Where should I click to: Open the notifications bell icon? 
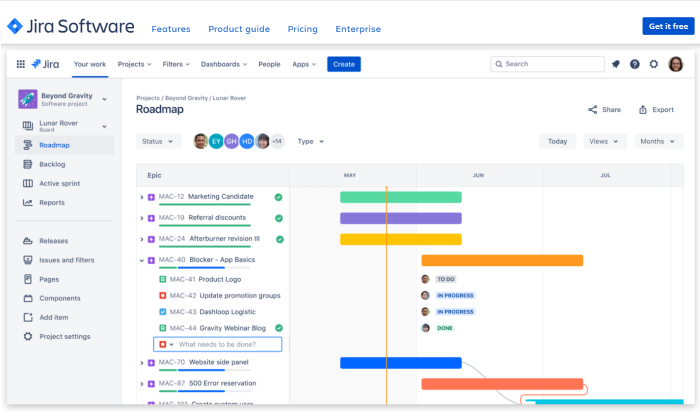pos(616,64)
